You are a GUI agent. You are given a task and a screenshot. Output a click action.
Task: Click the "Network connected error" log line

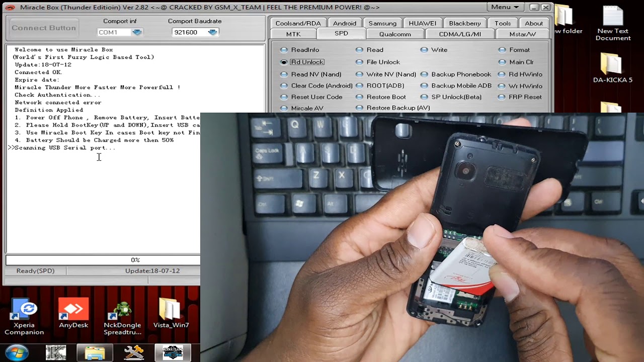click(58, 103)
